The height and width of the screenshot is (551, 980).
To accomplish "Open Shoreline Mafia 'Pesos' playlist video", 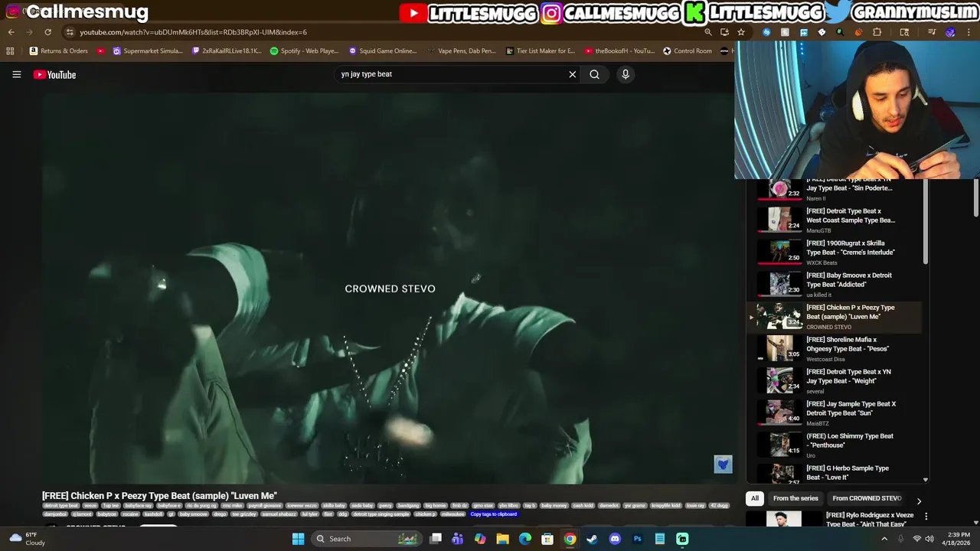I will [835, 348].
